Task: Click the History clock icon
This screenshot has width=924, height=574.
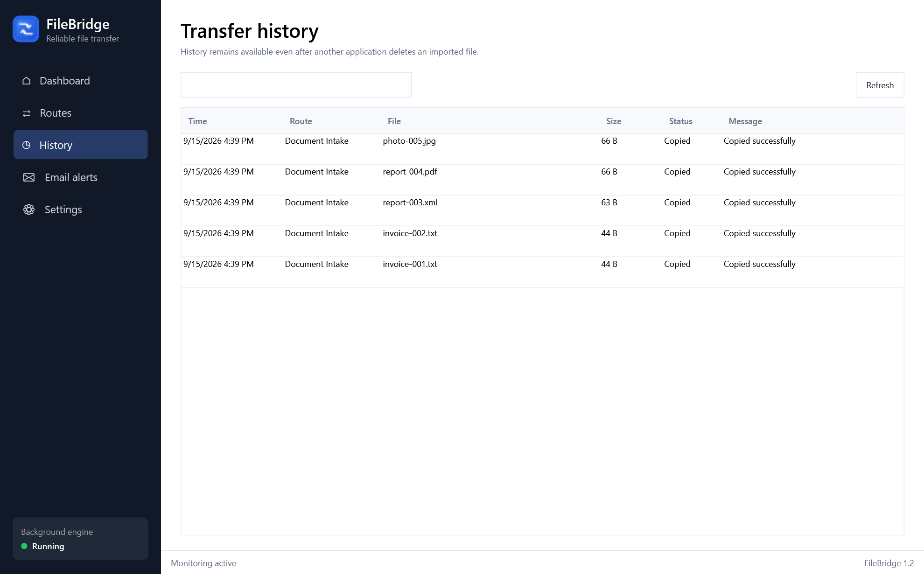Action: 27,145
